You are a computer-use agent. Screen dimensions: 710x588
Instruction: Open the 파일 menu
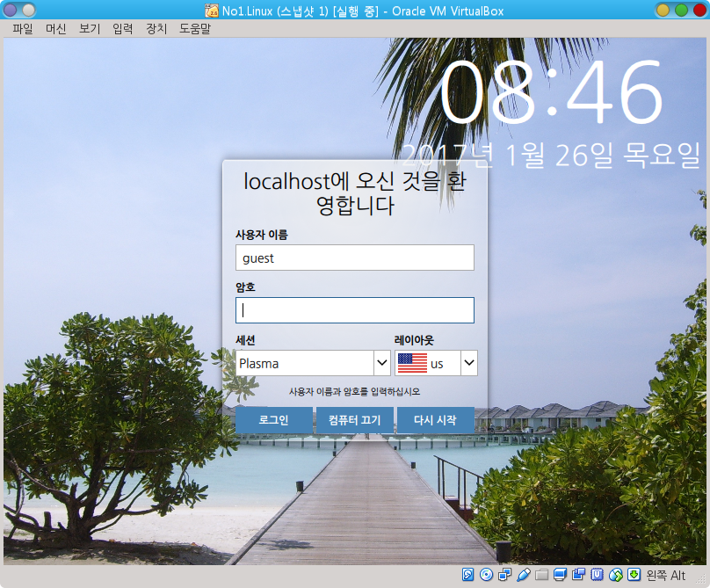point(23,29)
